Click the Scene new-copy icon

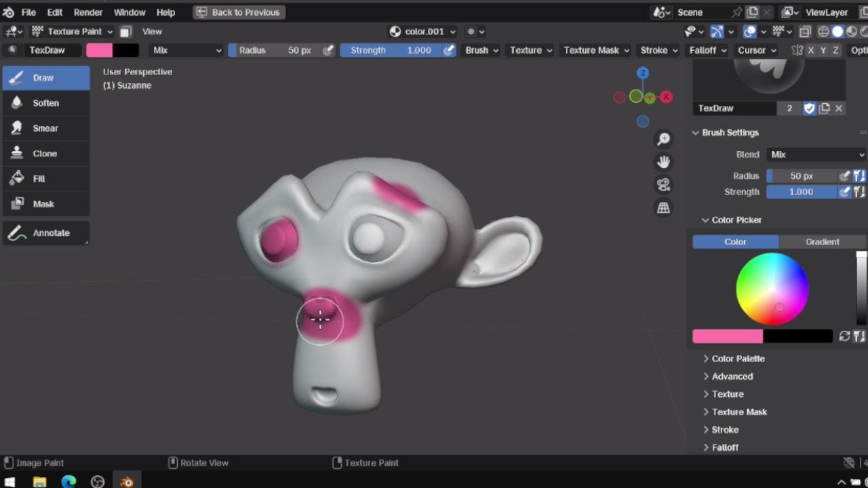pyautogui.click(x=752, y=12)
